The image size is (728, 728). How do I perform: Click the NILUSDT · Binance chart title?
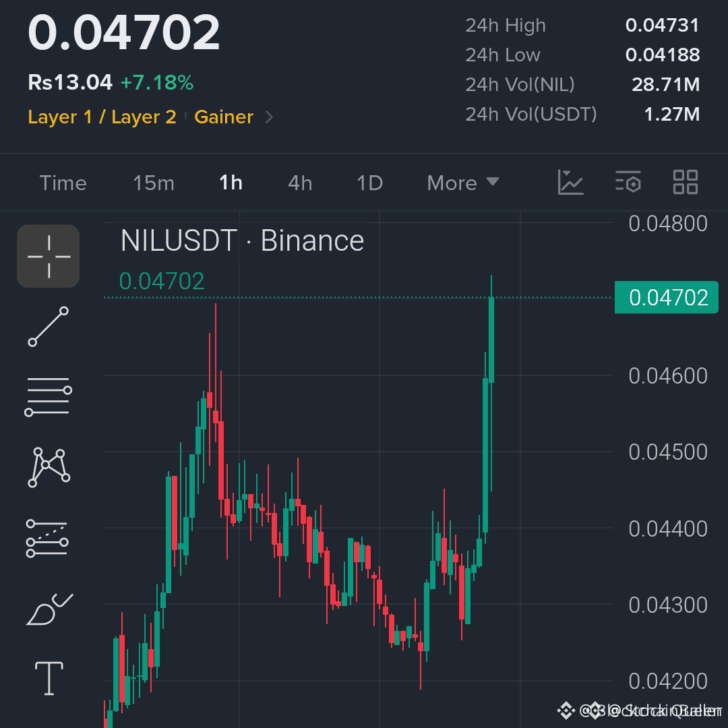click(242, 241)
